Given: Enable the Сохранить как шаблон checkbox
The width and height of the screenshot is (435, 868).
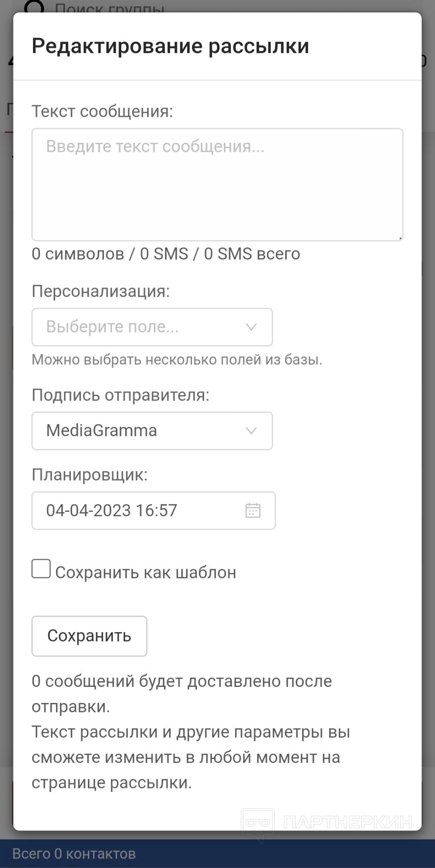Looking at the screenshot, I should 41,569.
